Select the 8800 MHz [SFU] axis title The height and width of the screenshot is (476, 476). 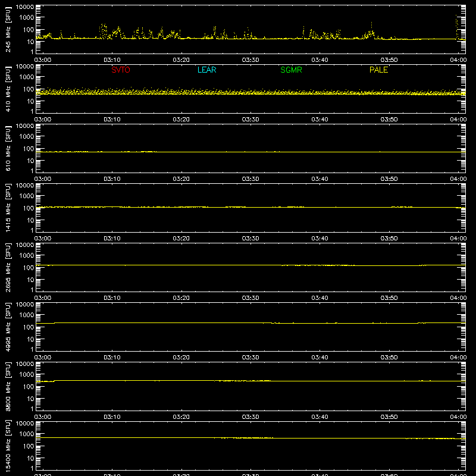coord(8,386)
